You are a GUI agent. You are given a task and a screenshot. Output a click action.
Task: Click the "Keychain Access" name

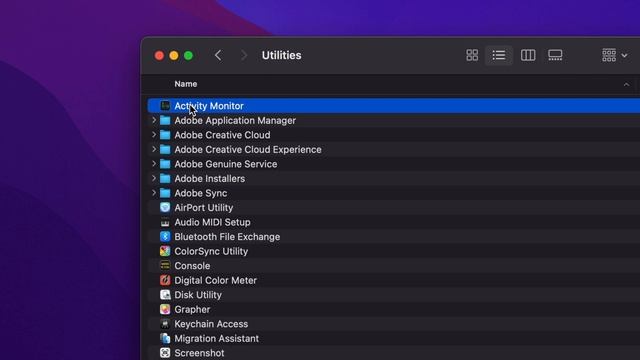point(211,324)
